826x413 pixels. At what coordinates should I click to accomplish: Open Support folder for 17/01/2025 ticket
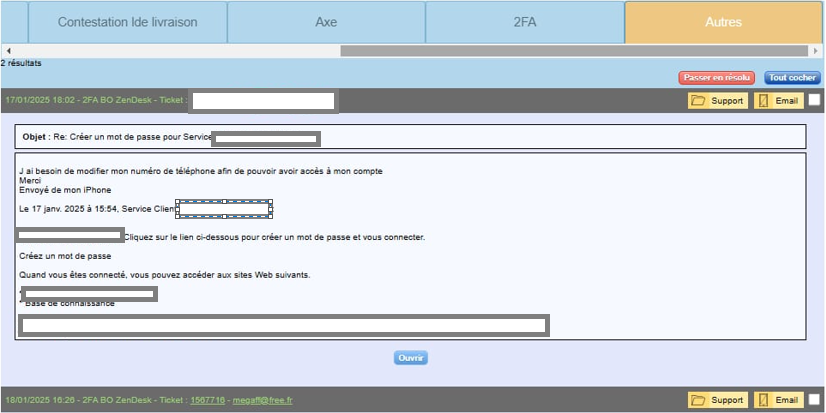pos(717,101)
